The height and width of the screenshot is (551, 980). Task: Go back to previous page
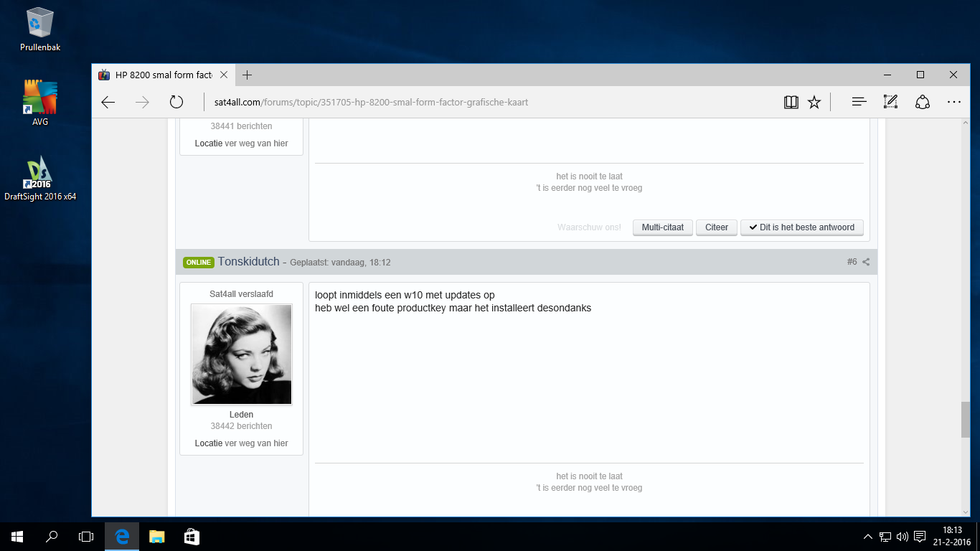coord(108,103)
